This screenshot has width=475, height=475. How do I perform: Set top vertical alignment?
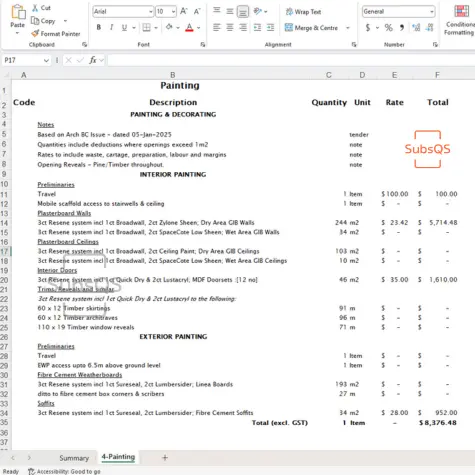pos(217,11)
